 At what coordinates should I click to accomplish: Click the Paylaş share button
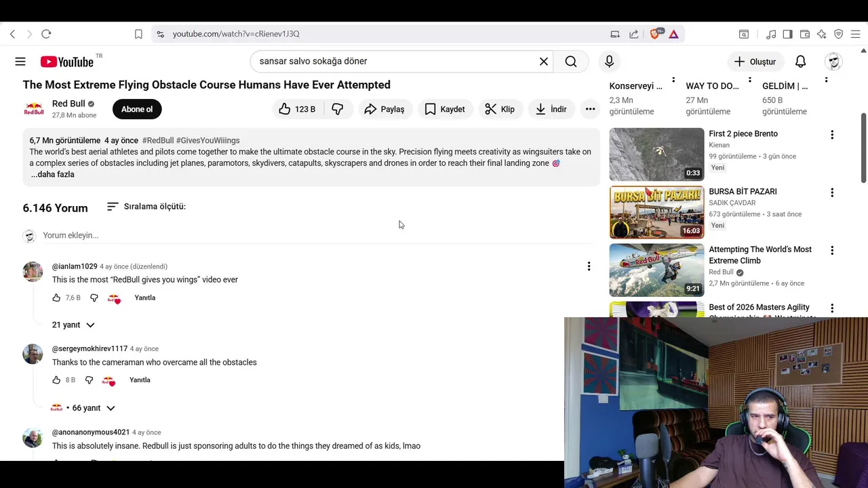pyautogui.click(x=384, y=109)
